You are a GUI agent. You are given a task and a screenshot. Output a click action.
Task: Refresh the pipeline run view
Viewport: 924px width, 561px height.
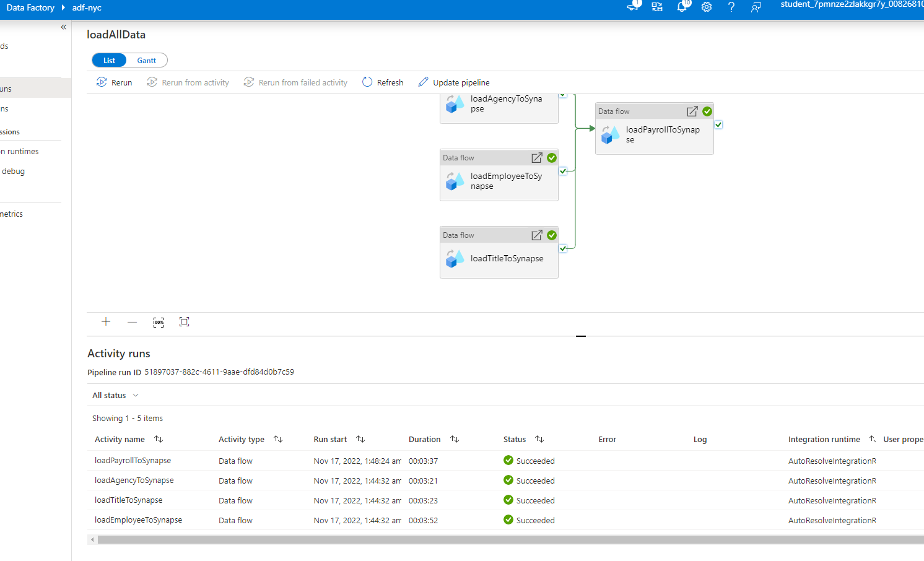383,82
